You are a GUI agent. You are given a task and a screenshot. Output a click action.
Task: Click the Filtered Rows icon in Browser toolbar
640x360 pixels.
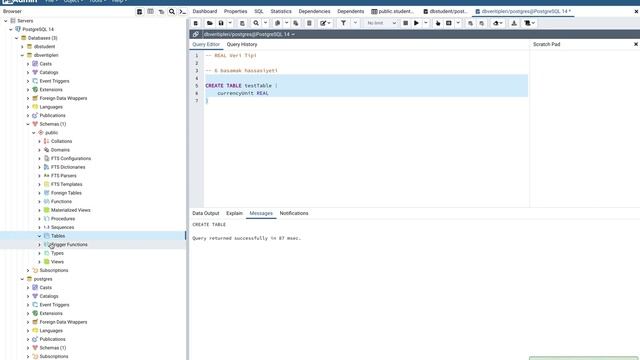click(x=161, y=12)
